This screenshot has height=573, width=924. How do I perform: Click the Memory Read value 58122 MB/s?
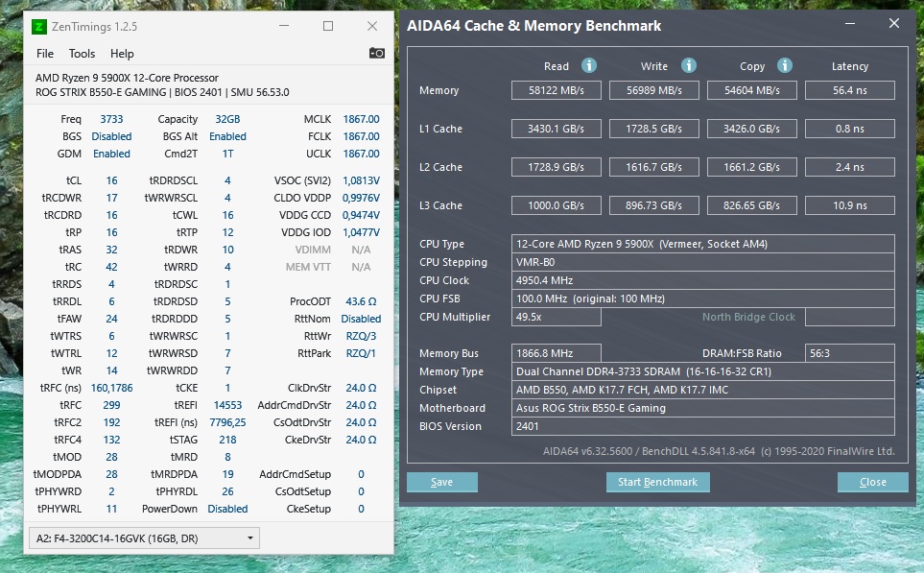coord(557,90)
